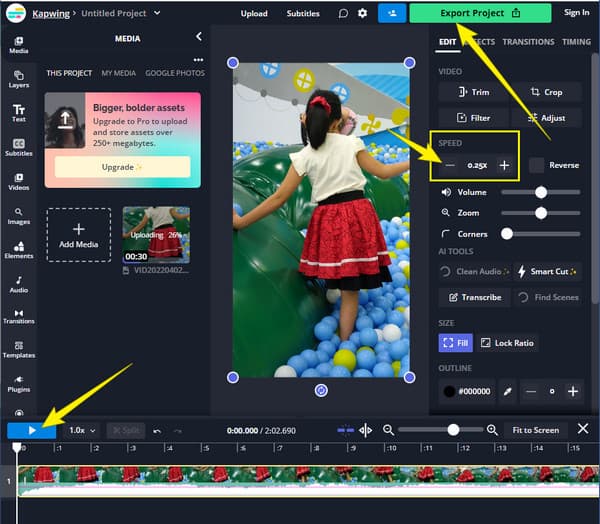The width and height of the screenshot is (600, 524).
Task: Pick outline color with eyedropper
Action: tap(507, 392)
